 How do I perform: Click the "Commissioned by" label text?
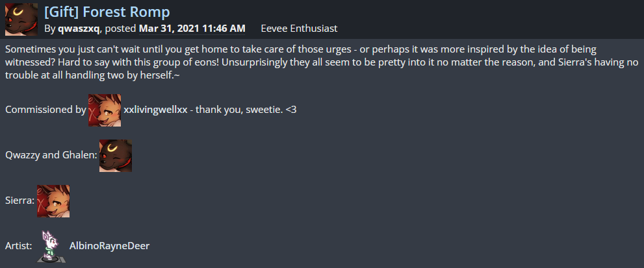45,110
